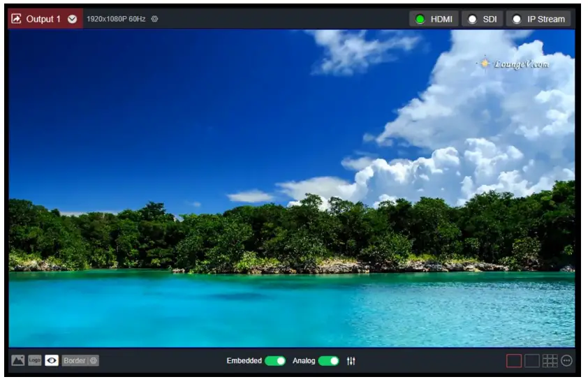
Task: Select the gray-outlined window layout
Action: tap(531, 361)
